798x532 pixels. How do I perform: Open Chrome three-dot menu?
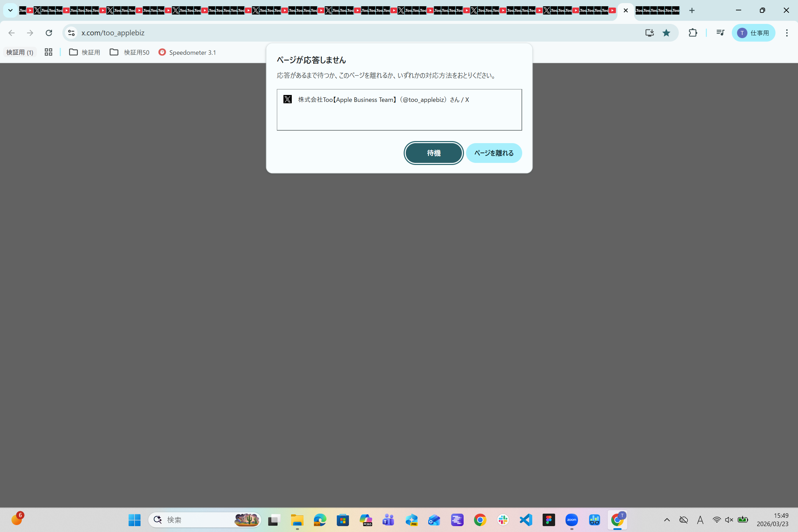(787, 33)
